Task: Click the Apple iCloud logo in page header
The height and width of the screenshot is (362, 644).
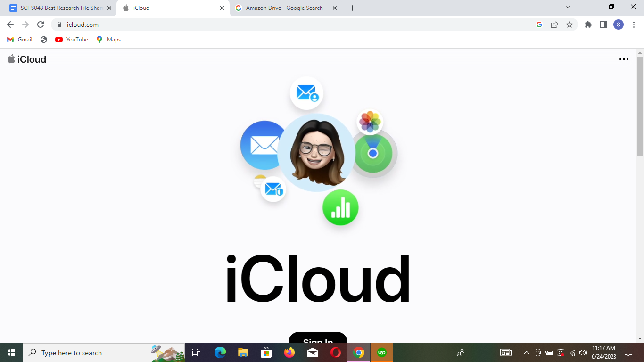Action: pos(27,59)
